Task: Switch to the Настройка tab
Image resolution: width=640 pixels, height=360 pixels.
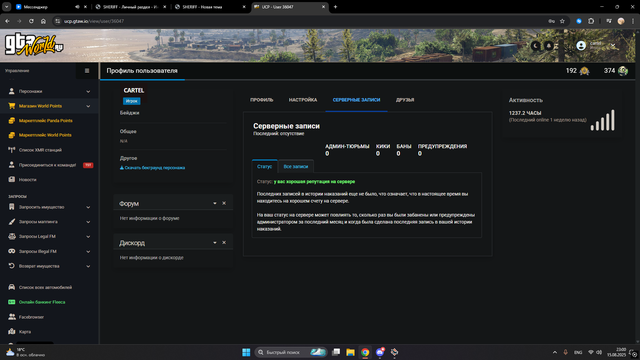Action: 303,100
